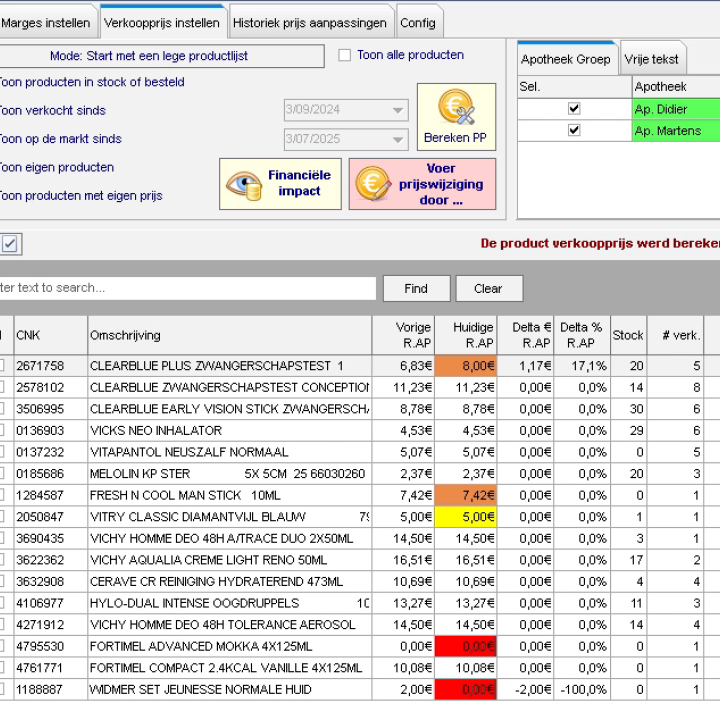
Task: Open the Config tab
Action: click(x=418, y=22)
